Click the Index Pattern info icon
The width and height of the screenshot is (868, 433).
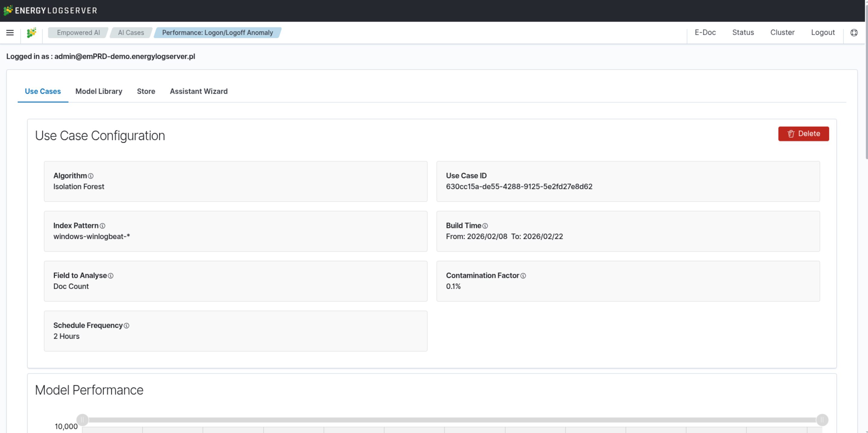[102, 226]
